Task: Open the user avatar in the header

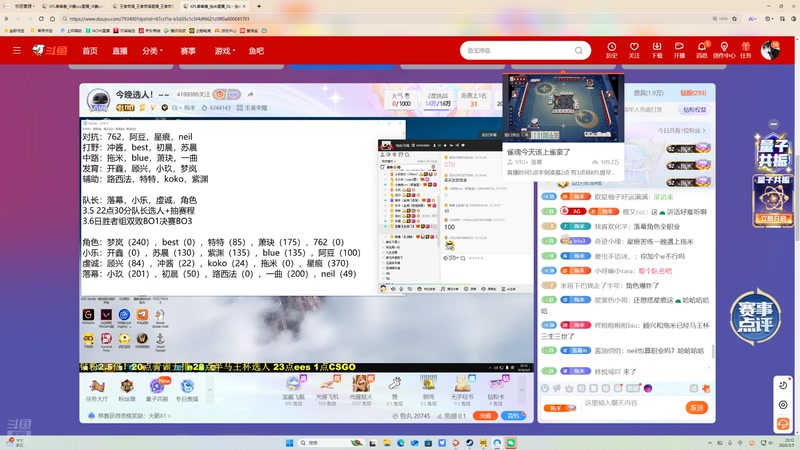Action: [770, 51]
